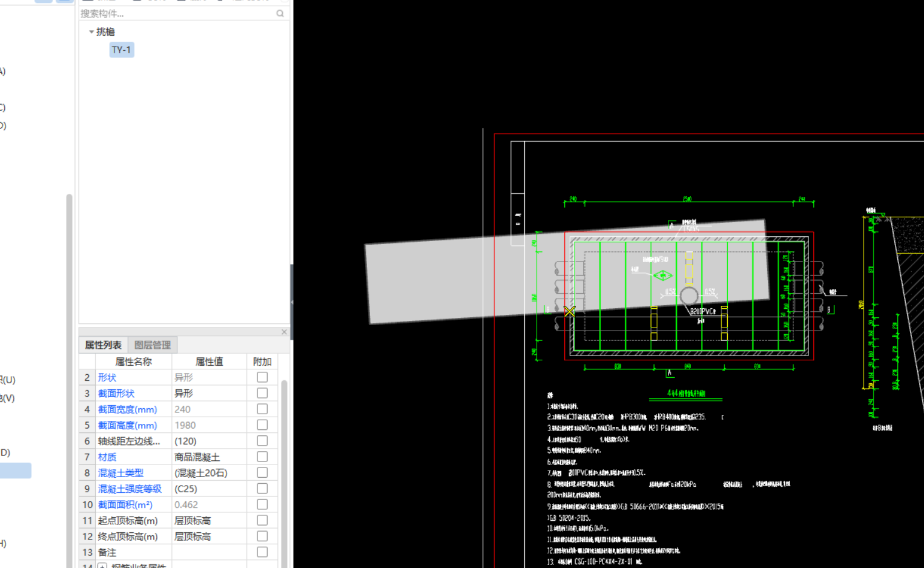The image size is (924, 568).
Task: Tick the 附加 checkbox for 截面形状 row
Action: tap(262, 393)
